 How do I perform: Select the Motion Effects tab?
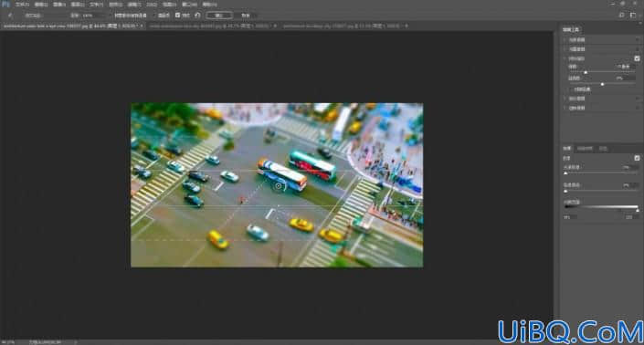[585, 149]
